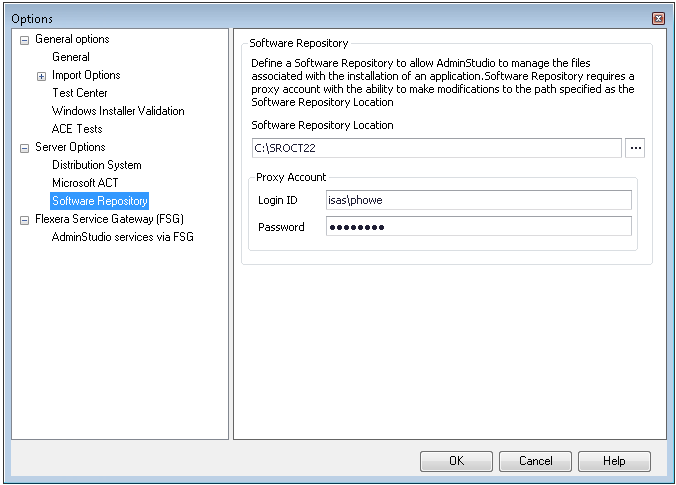Viewport: 676px width, 485px height.
Task: Close the Options dialog window
Action: (658, 18)
